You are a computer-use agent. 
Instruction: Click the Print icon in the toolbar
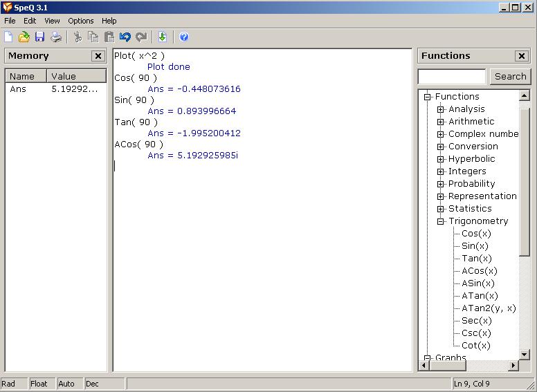pyautogui.click(x=56, y=37)
